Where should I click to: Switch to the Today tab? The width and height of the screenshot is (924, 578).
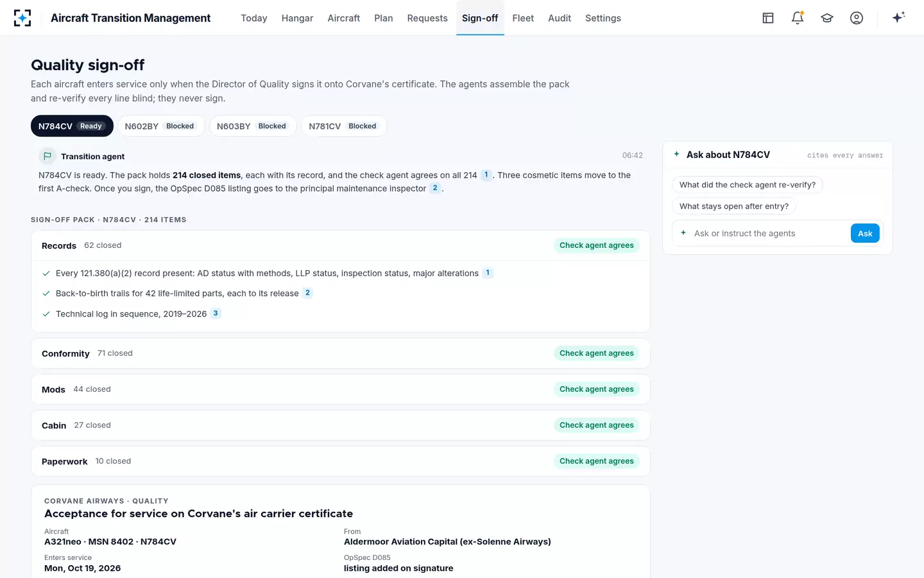point(254,18)
